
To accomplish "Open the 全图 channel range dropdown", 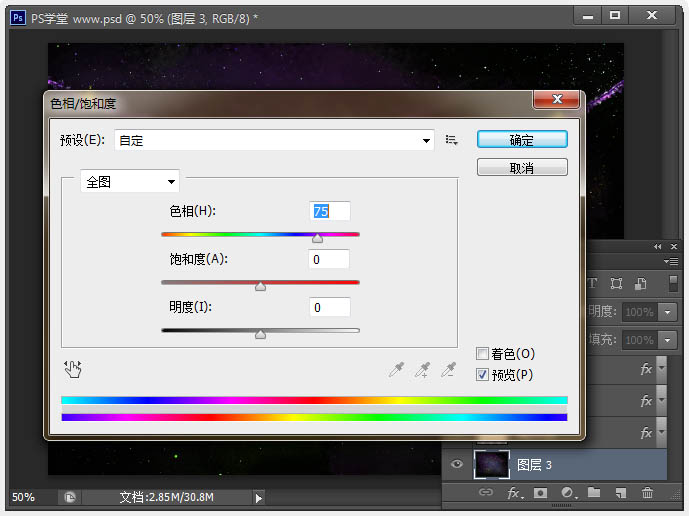I will coord(130,182).
